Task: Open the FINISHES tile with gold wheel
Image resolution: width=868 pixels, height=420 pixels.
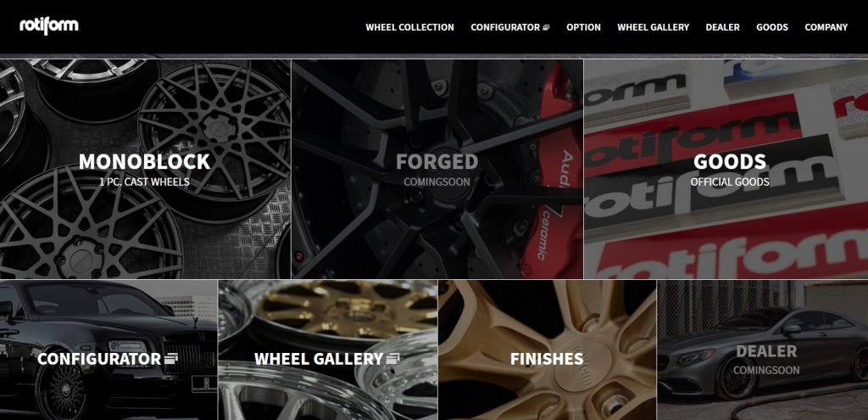Action: [x=547, y=350]
